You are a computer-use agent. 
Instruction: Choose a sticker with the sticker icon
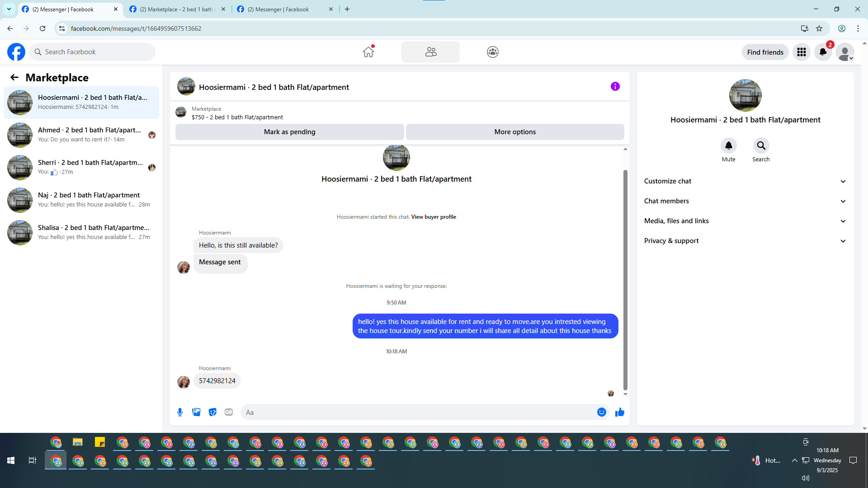pyautogui.click(x=212, y=412)
